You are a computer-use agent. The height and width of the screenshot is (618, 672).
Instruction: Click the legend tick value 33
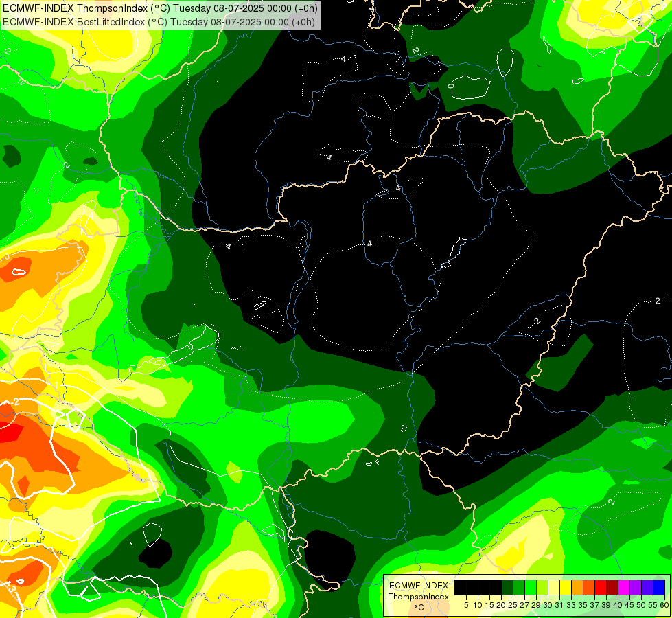pyautogui.click(x=571, y=605)
